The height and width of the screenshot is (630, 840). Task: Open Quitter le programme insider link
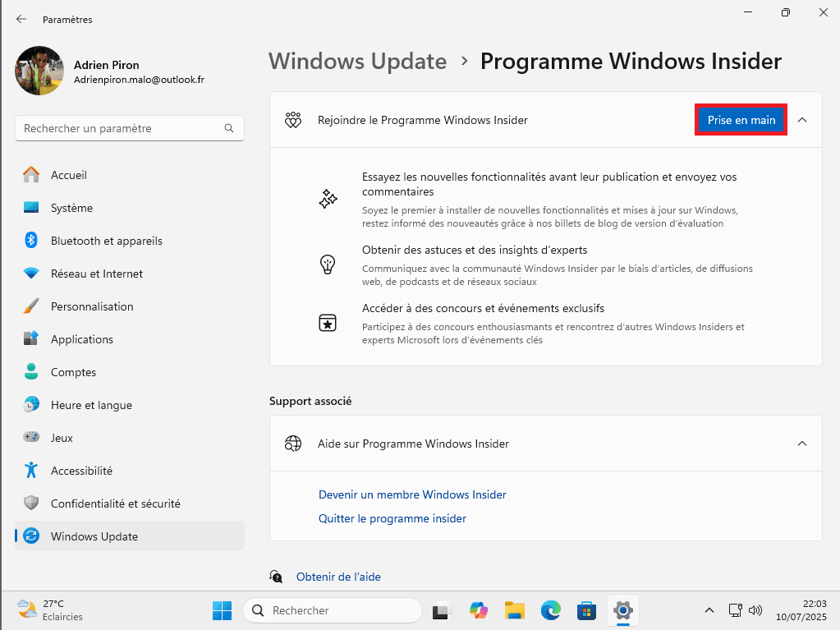click(392, 518)
